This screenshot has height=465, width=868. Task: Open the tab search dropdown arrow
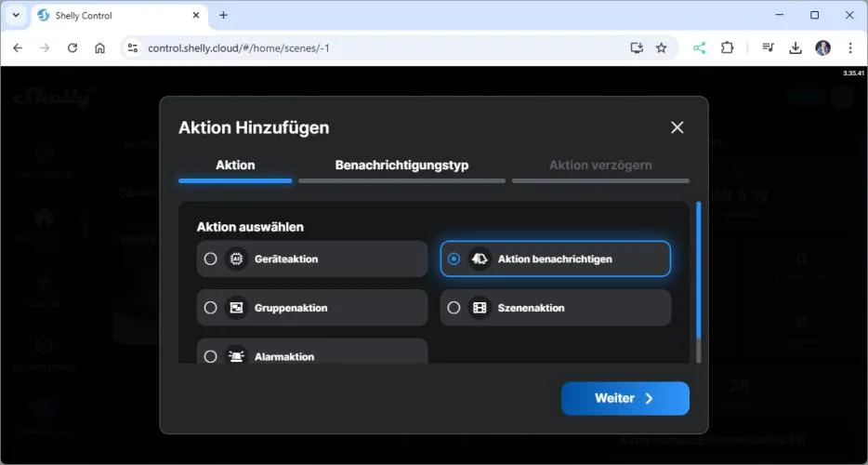pyautogui.click(x=16, y=15)
